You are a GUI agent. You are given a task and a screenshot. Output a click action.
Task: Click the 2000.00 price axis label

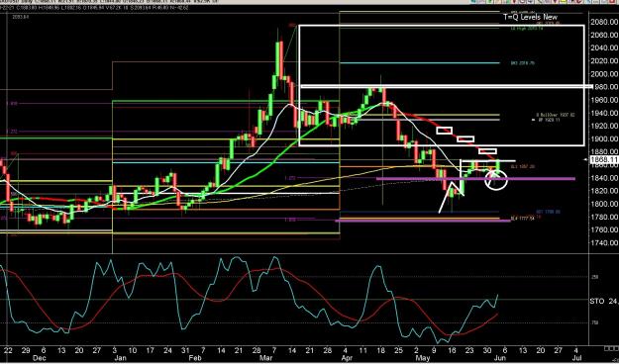[605, 74]
